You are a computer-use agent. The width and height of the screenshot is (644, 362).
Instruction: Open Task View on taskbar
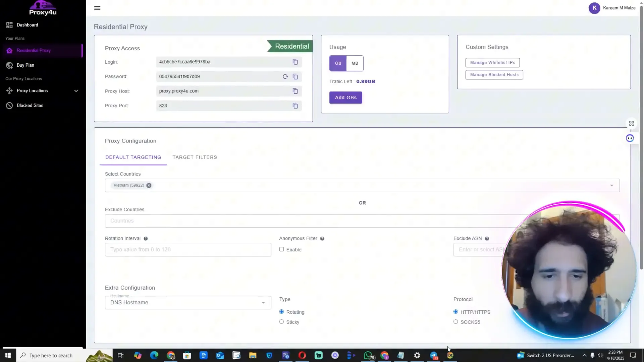click(121, 355)
